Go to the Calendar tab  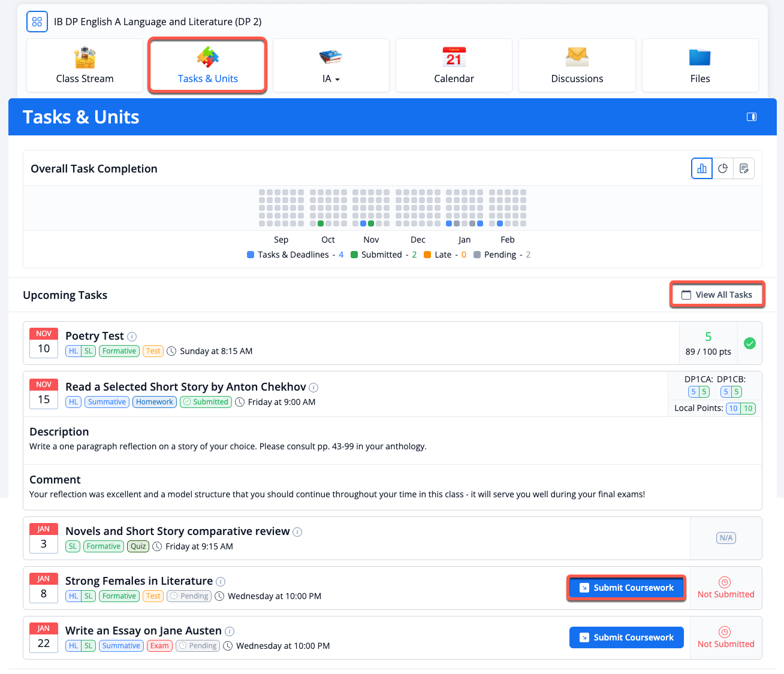(x=454, y=66)
